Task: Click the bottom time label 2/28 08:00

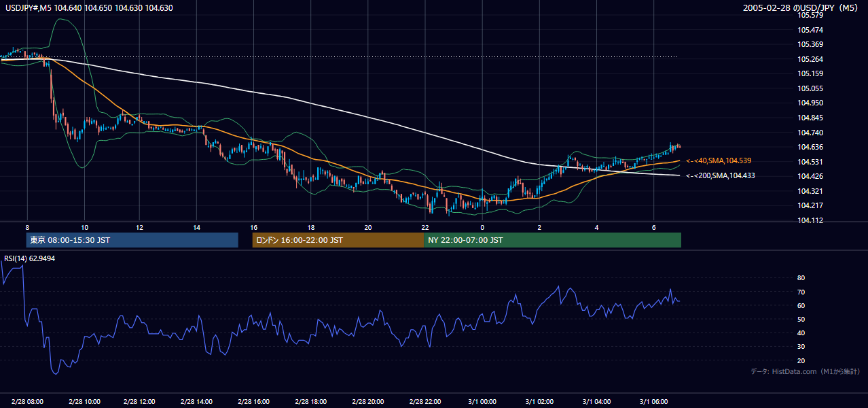Action: tap(27, 402)
